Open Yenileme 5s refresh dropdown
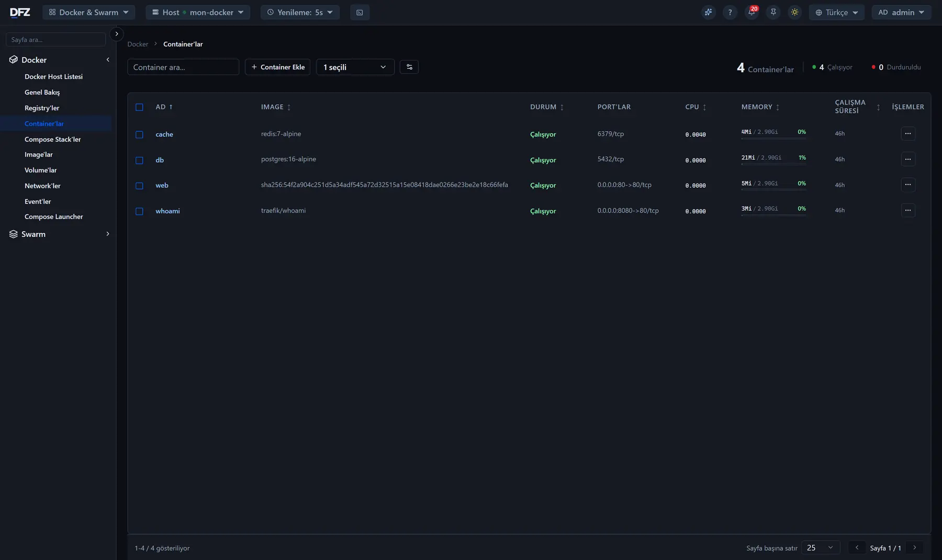Screen dimensions: 942x560 pyautogui.click(x=300, y=12)
